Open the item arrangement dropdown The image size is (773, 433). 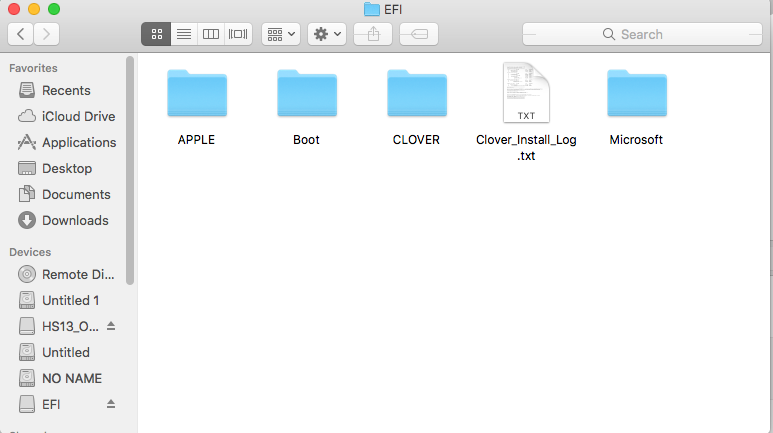coord(280,34)
